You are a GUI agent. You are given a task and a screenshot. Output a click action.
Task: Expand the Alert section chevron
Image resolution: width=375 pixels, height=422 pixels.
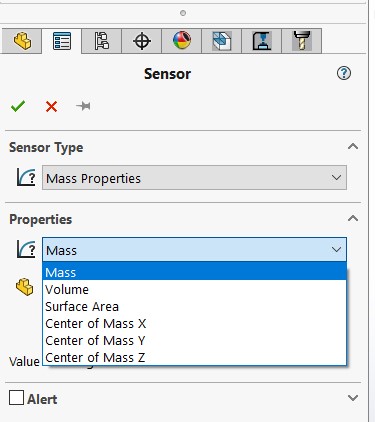pos(353,398)
